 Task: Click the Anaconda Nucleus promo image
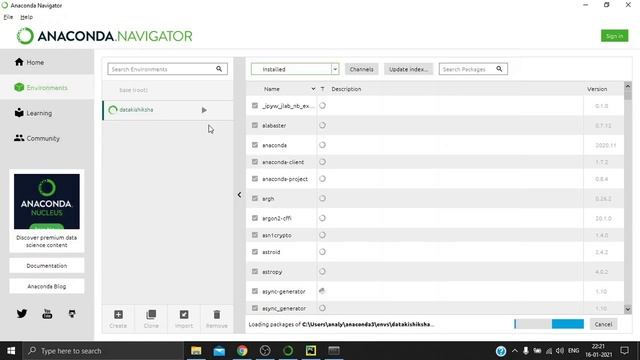pyautogui.click(x=47, y=202)
